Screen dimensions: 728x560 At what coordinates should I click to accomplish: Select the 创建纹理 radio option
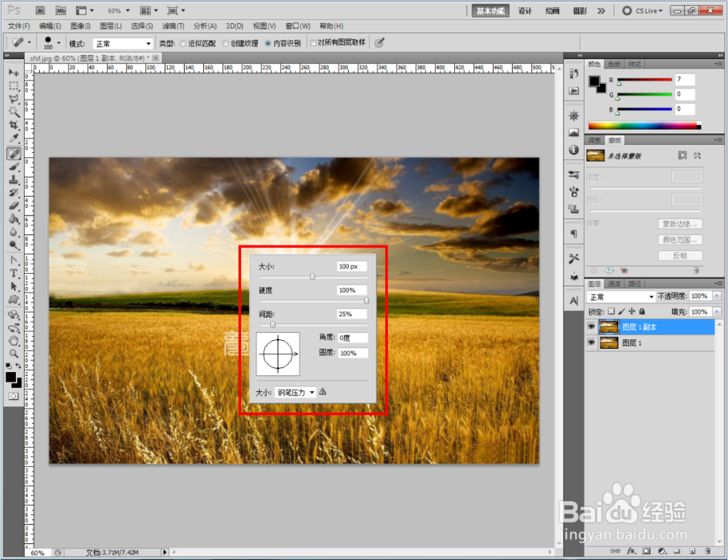point(226,43)
